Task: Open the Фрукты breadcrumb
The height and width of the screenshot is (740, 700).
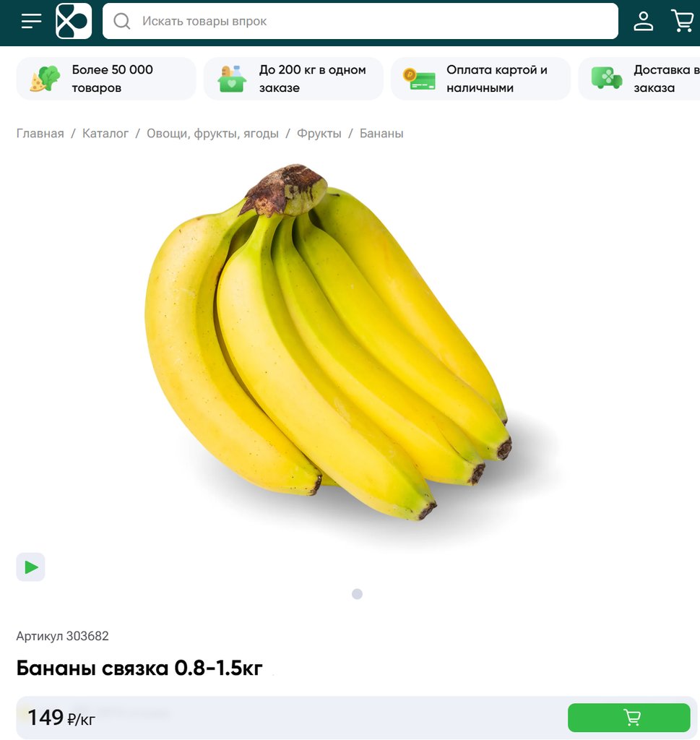Action: pos(319,134)
